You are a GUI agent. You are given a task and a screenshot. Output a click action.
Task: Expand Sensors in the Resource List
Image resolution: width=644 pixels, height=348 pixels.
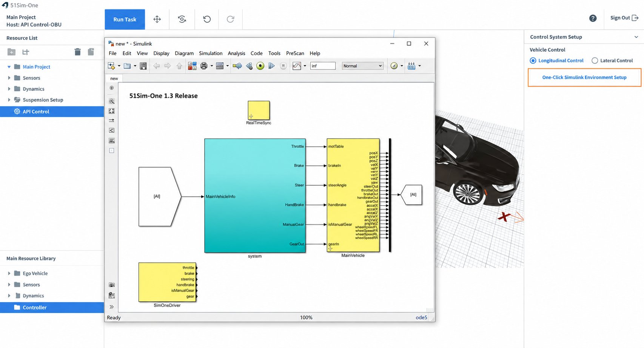point(9,78)
